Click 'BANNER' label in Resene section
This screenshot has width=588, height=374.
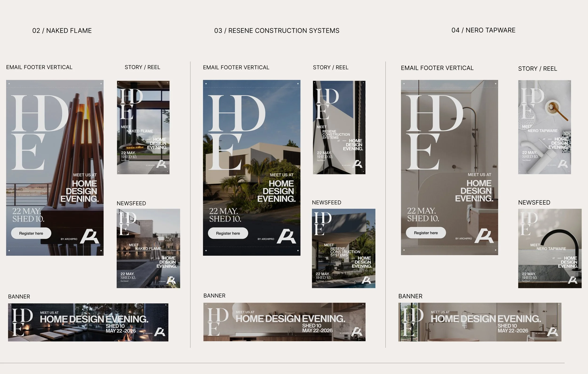pyautogui.click(x=215, y=296)
